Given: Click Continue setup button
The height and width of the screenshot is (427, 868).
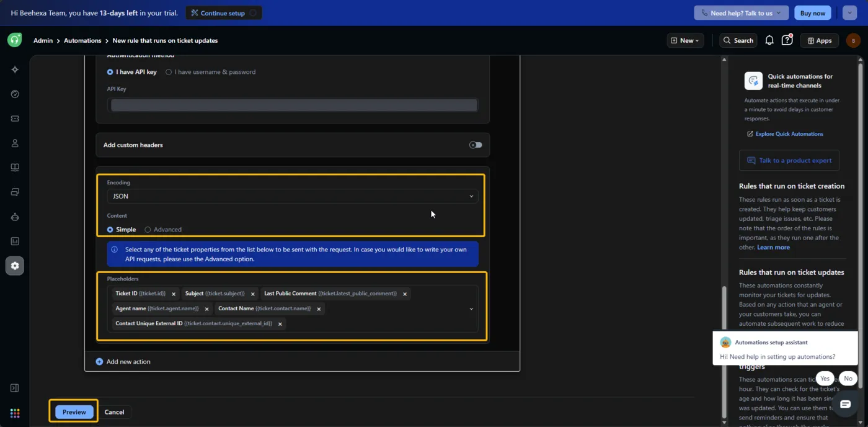Looking at the screenshot, I should coord(223,12).
